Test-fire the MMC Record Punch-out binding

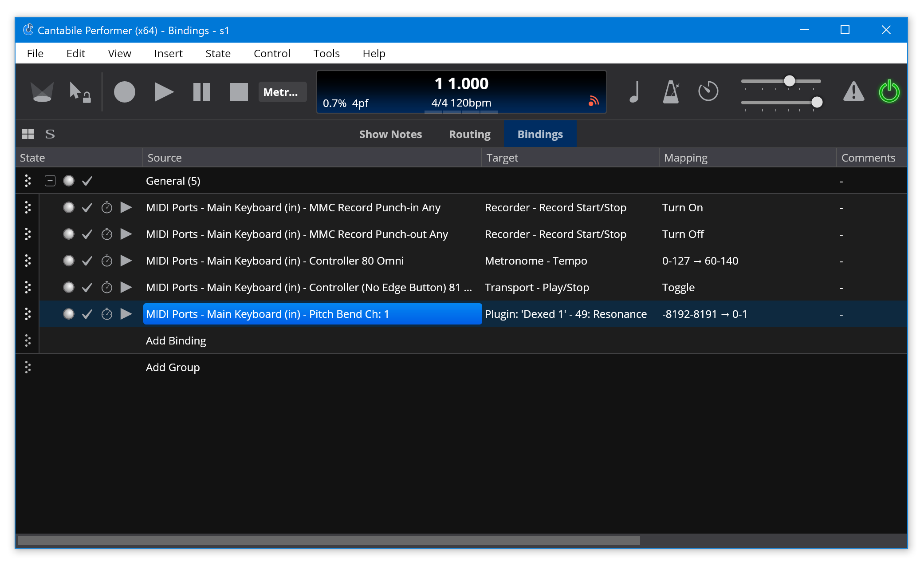coord(126,234)
